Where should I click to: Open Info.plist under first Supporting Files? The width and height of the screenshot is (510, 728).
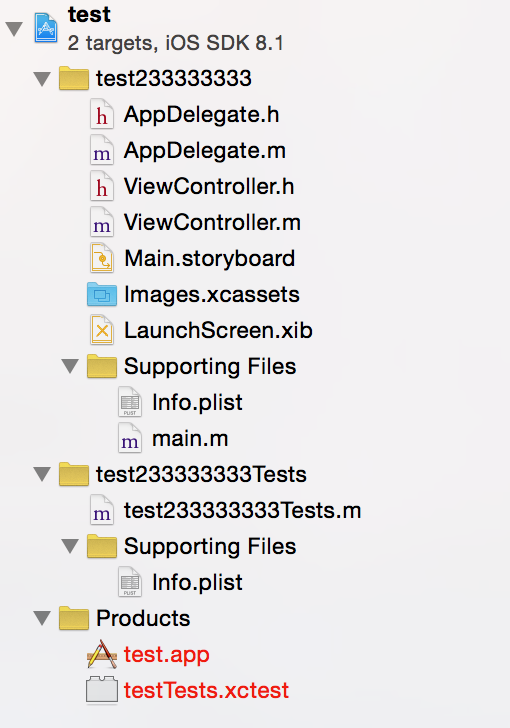pos(197,402)
